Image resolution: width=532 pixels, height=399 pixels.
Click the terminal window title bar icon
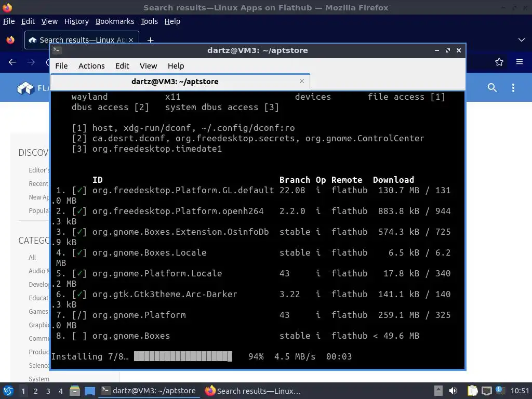click(x=57, y=50)
